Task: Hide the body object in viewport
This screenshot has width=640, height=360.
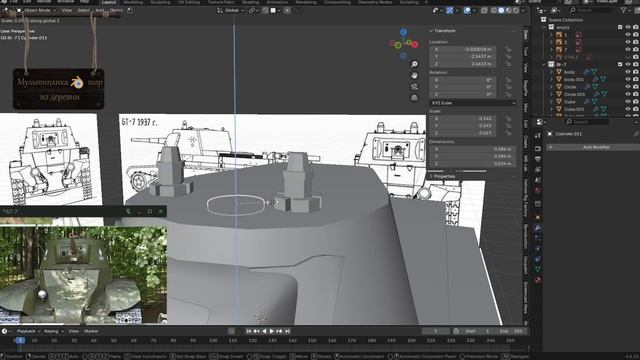Action: pyautogui.click(x=628, y=72)
